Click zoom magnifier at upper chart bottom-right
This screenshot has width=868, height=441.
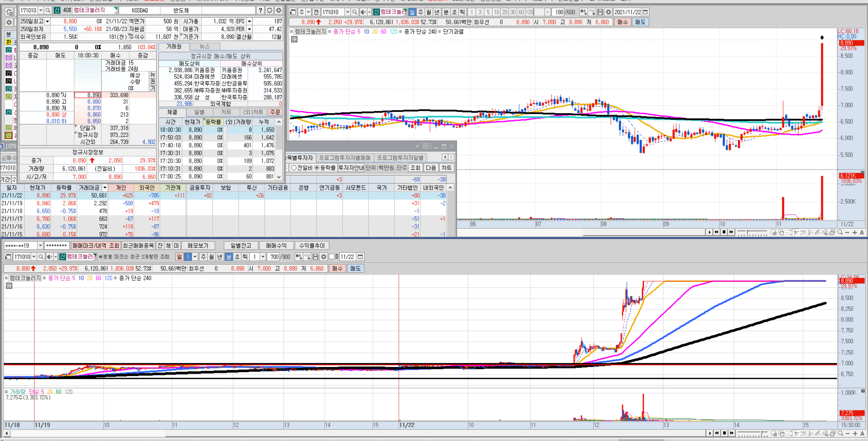840,232
